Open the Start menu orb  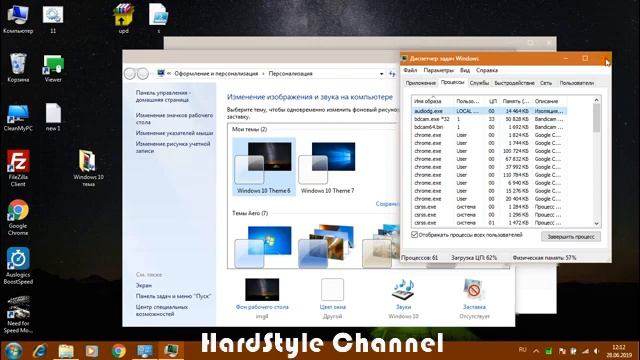(13, 351)
